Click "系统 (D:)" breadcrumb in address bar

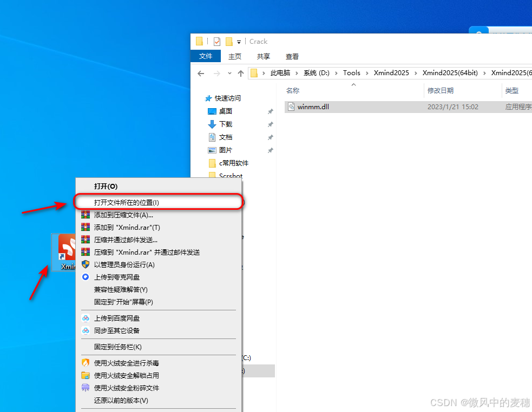(316, 73)
